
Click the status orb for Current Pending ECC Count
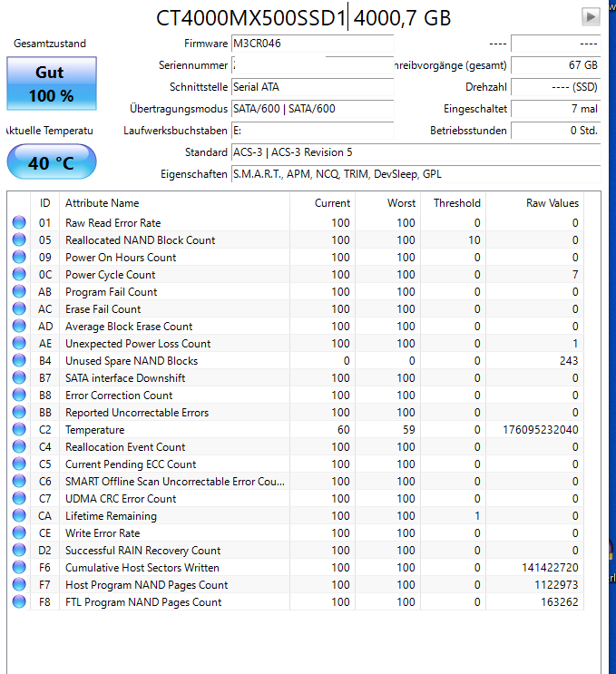point(19,464)
